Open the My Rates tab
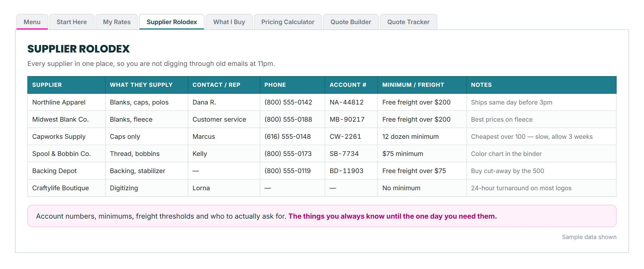The image size is (644, 269). (117, 22)
